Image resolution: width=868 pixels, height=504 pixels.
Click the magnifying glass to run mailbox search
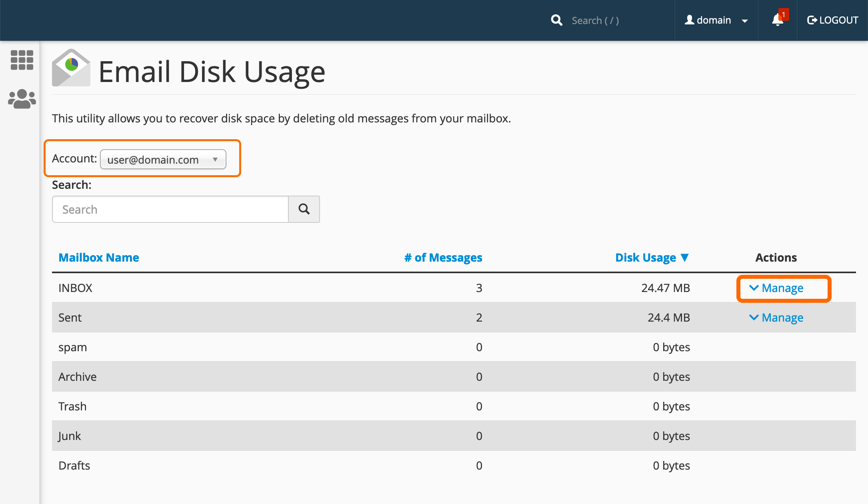pyautogui.click(x=304, y=209)
